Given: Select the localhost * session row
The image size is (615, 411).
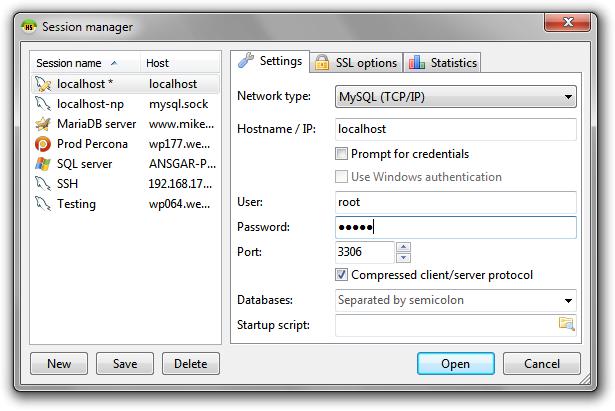Looking at the screenshot, I should point(125,84).
